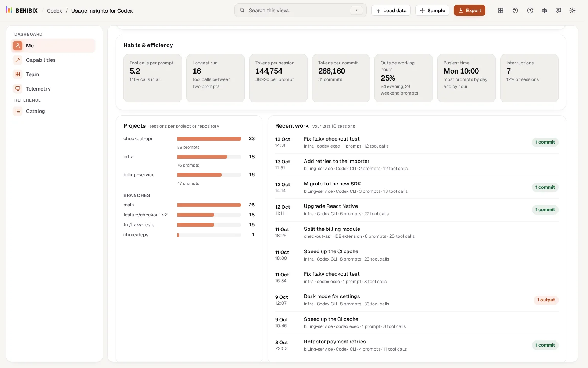The height and width of the screenshot is (368, 588).
Task: Click '1 commit' badge on Migrate SDK row
Action: 545,187
